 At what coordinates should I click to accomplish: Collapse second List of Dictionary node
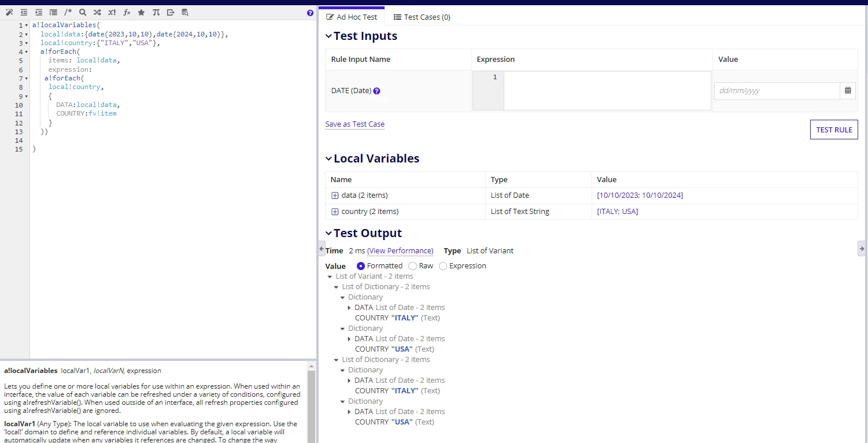point(337,360)
